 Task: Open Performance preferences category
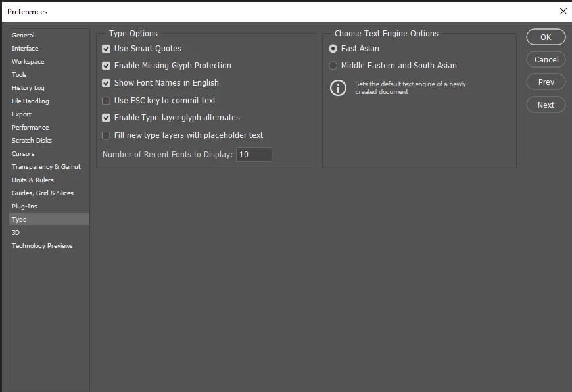click(49, 127)
